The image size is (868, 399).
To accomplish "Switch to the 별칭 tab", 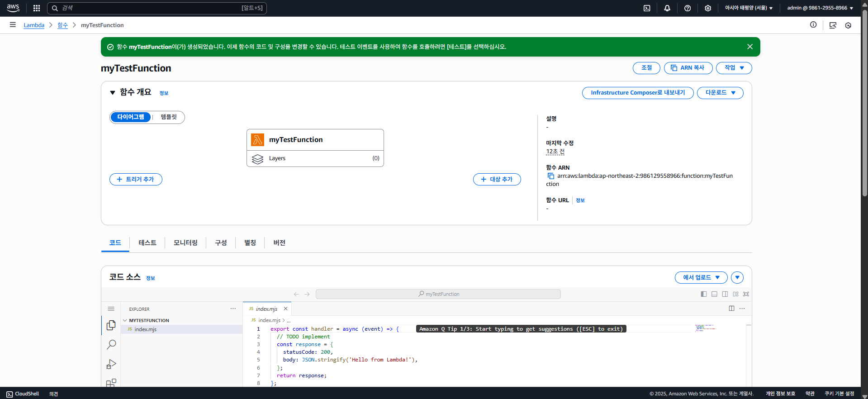I will point(250,243).
